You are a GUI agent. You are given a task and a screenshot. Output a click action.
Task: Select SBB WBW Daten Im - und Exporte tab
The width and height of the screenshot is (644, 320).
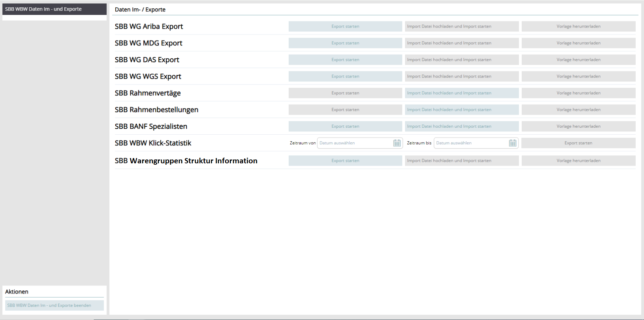click(x=54, y=9)
